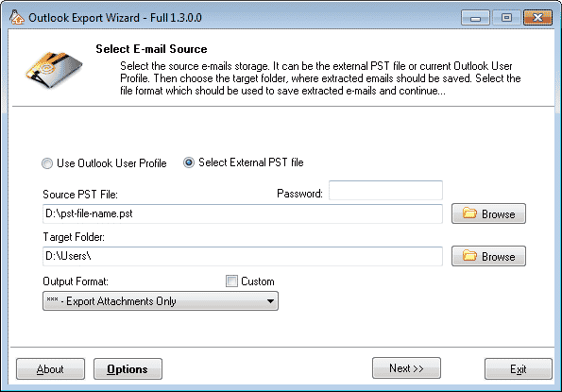Click the Target Folder path field
The width and height of the screenshot is (562, 392).
coord(243,256)
